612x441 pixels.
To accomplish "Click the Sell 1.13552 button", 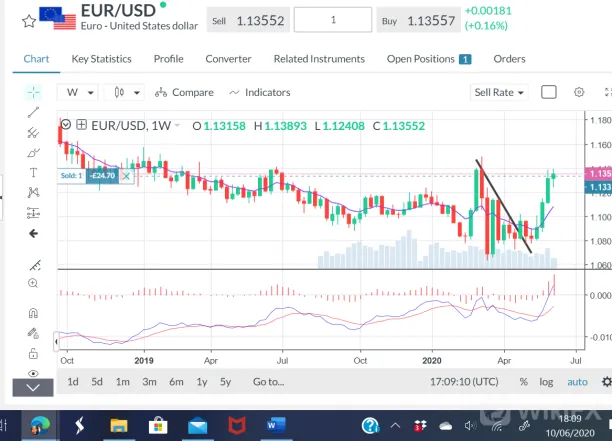I will pos(248,20).
